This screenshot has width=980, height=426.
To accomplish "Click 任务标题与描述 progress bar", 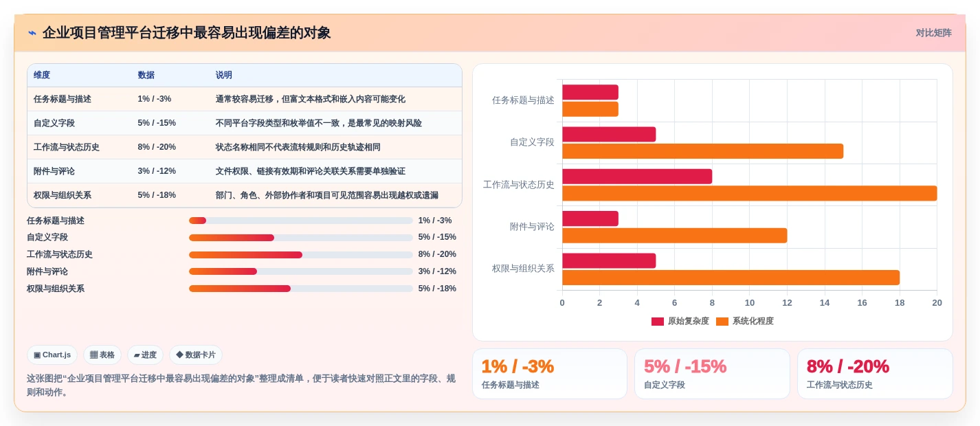I will point(301,221).
